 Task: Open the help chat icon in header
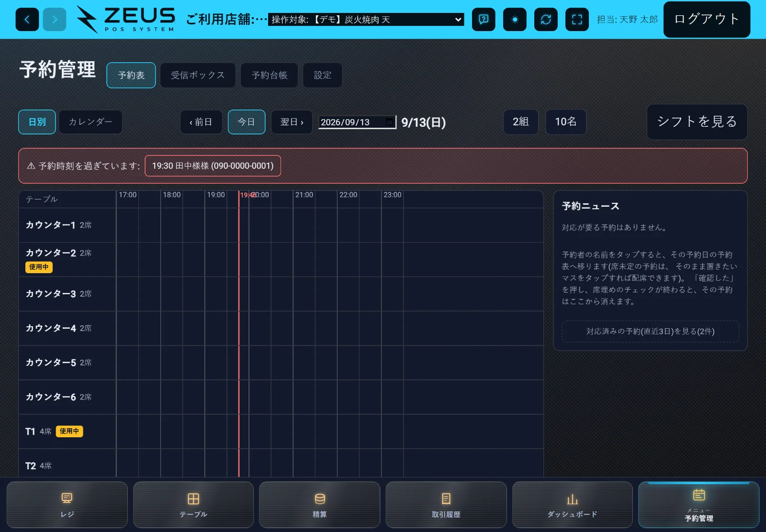[x=484, y=20]
